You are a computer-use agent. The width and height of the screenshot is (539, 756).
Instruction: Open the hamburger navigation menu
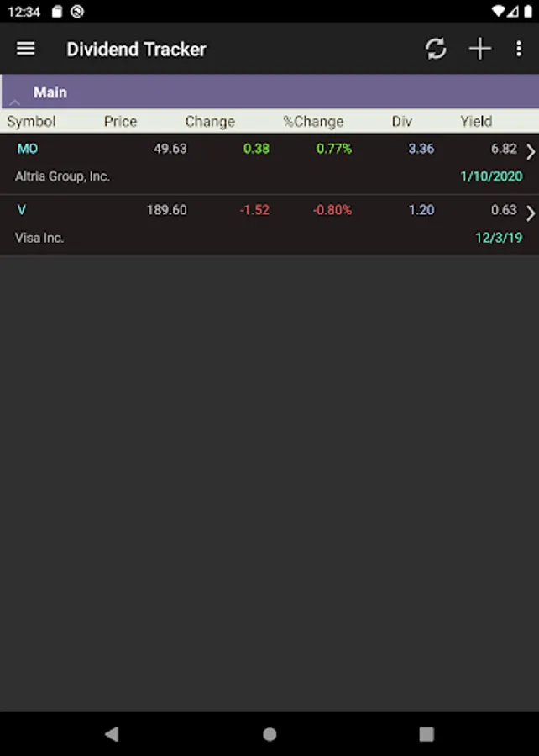26,49
